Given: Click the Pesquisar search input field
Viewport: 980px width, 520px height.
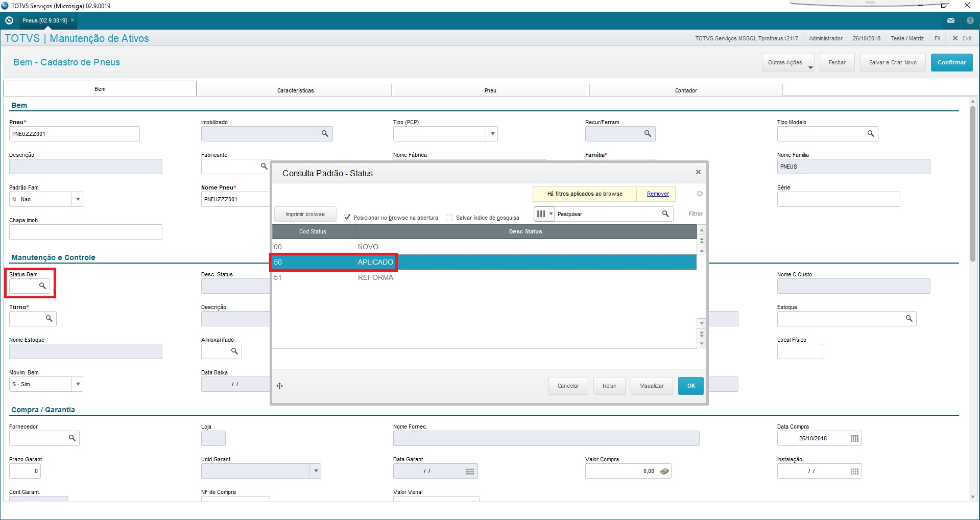Looking at the screenshot, I should pyautogui.click(x=608, y=214).
